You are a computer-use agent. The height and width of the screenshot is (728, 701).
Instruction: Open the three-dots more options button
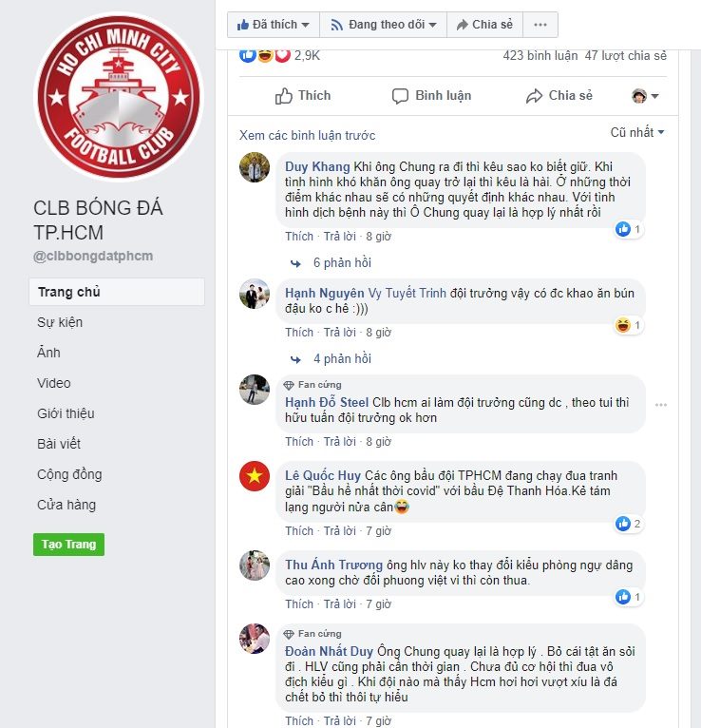540,25
